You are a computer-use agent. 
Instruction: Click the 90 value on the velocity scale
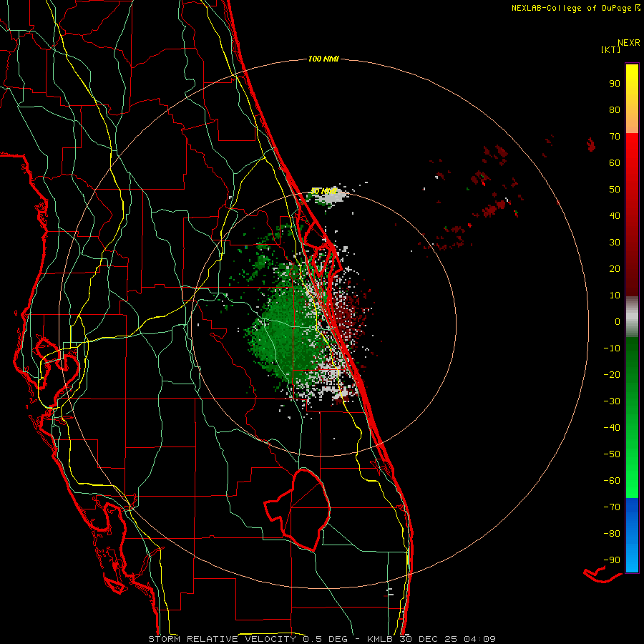coord(615,84)
